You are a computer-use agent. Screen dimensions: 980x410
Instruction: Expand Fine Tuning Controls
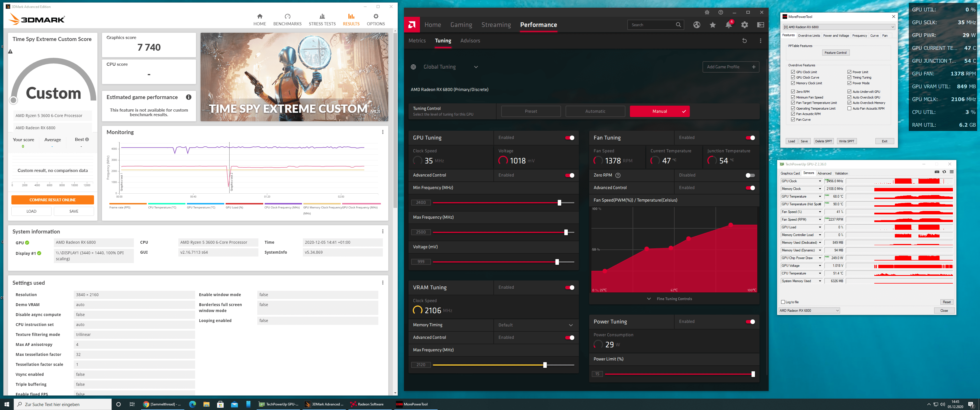pyautogui.click(x=674, y=299)
